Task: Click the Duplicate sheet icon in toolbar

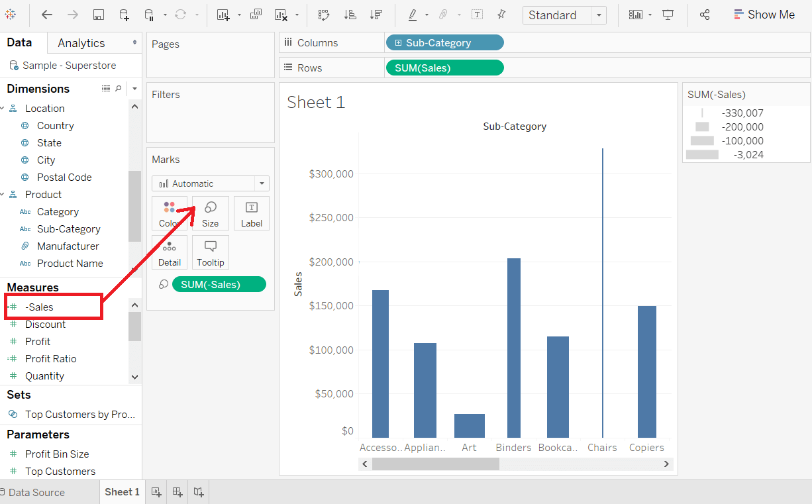Action: click(256, 15)
